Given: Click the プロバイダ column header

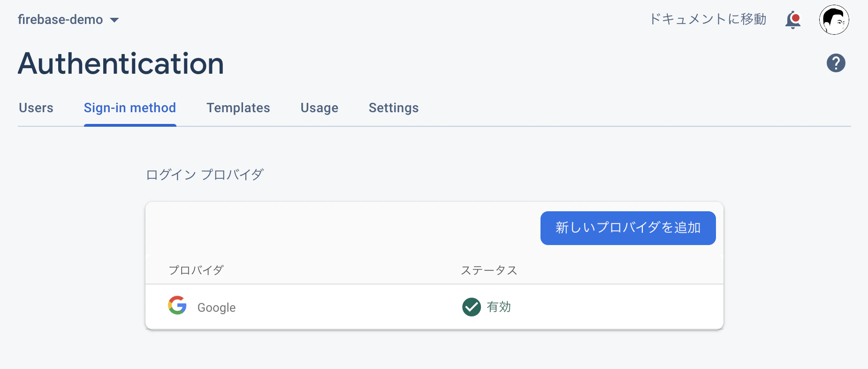Looking at the screenshot, I should (x=196, y=270).
